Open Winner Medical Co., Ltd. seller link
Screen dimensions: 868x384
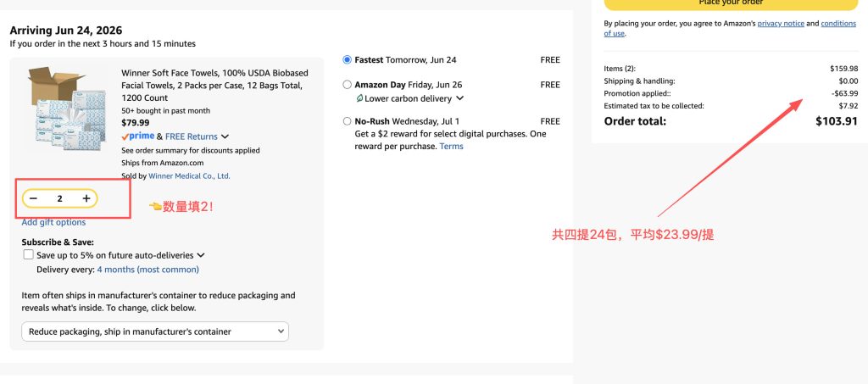tap(189, 176)
